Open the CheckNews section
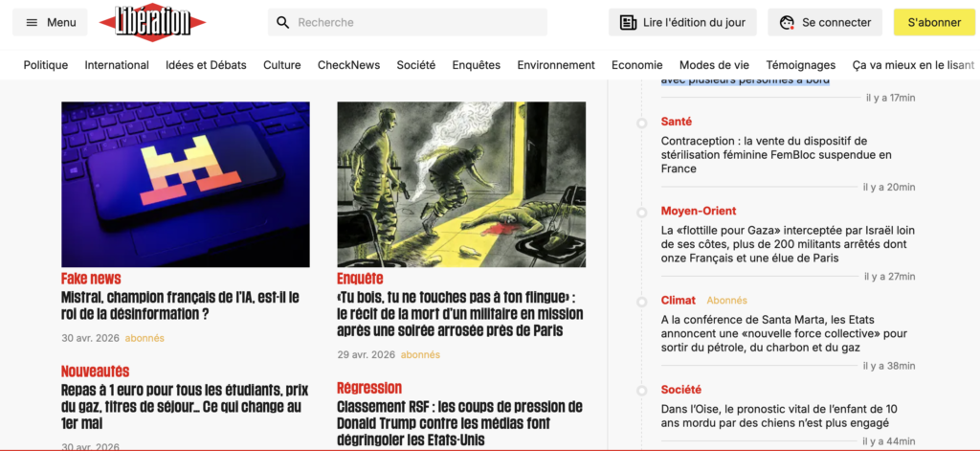 [x=348, y=65]
